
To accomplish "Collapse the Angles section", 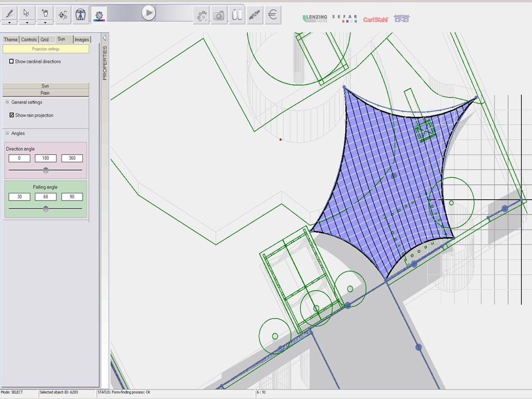I will (x=7, y=134).
